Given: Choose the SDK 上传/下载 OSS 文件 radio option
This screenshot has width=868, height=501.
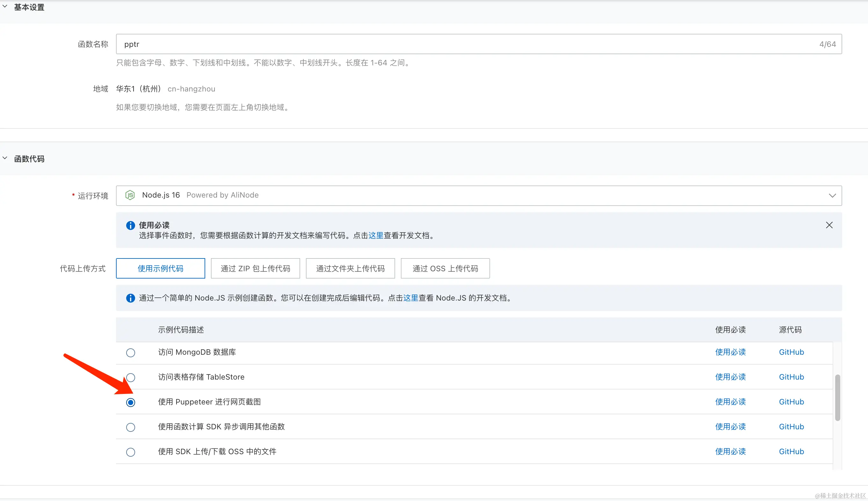Looking at the screenshot, I should (x=130, y=452).
